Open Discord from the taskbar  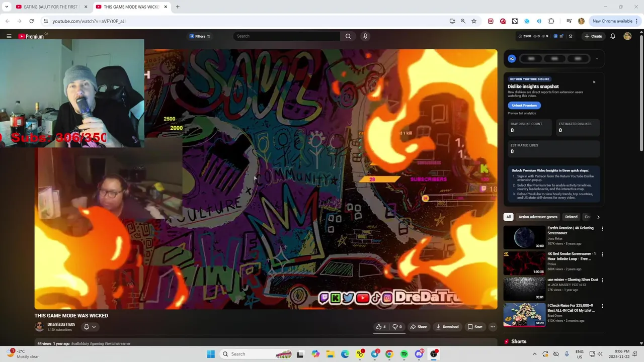pos(419,354)
